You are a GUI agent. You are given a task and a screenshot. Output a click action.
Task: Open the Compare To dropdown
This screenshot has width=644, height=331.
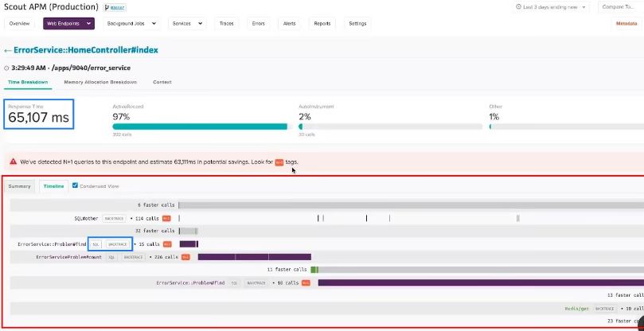pyautogui.click(x=623, y=7)
